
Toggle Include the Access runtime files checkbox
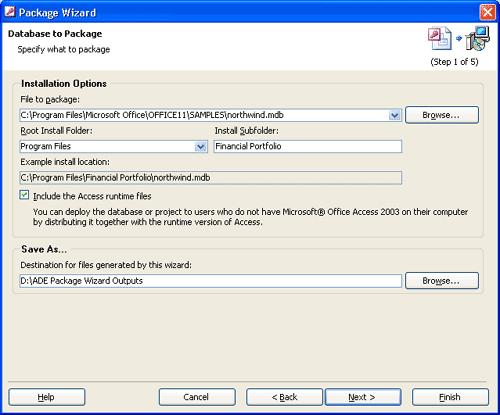coord(24,195)
